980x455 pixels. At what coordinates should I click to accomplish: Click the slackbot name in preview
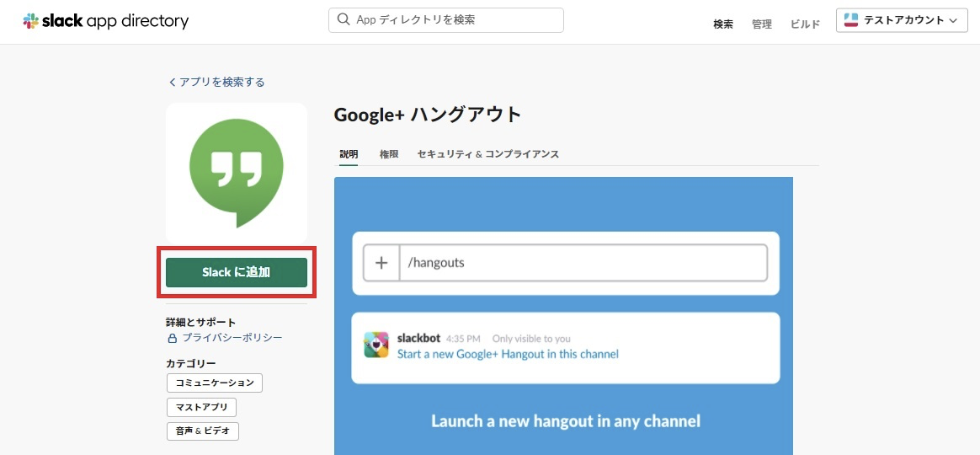(x=418, y=339)
